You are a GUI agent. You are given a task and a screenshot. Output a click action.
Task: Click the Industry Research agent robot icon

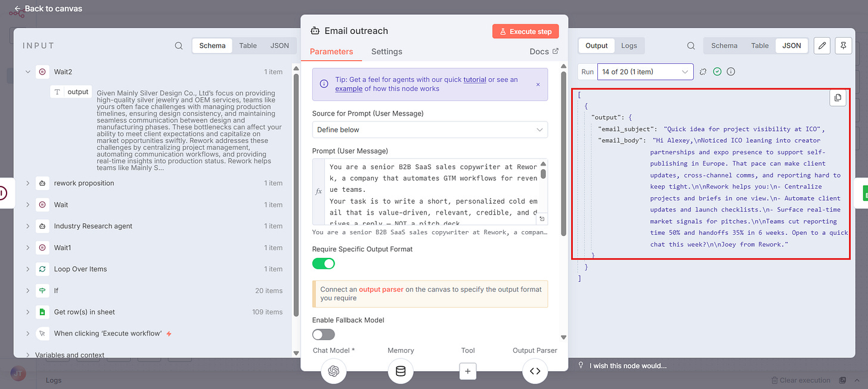42,226
